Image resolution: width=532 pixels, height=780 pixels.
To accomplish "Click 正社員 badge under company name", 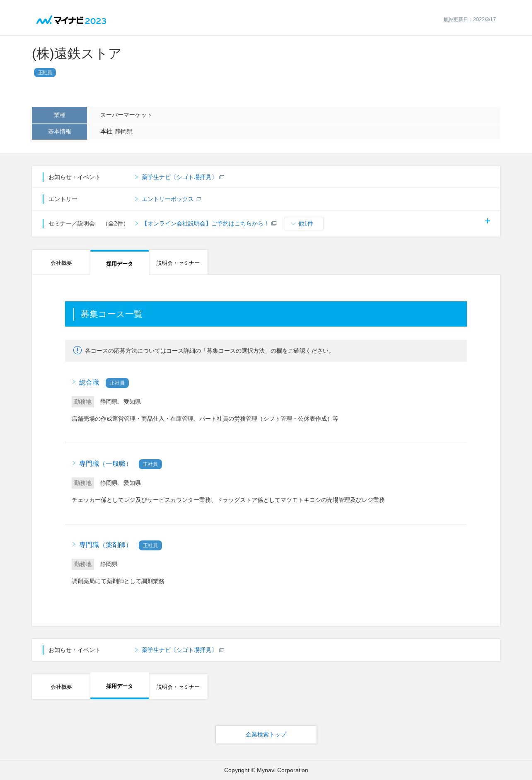I will 45,73.
